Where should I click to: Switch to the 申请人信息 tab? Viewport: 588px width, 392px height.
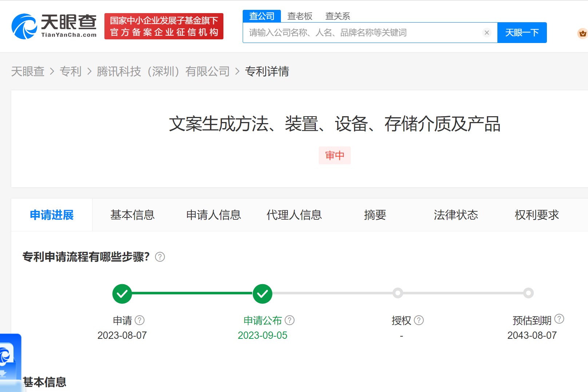point(214,215)
